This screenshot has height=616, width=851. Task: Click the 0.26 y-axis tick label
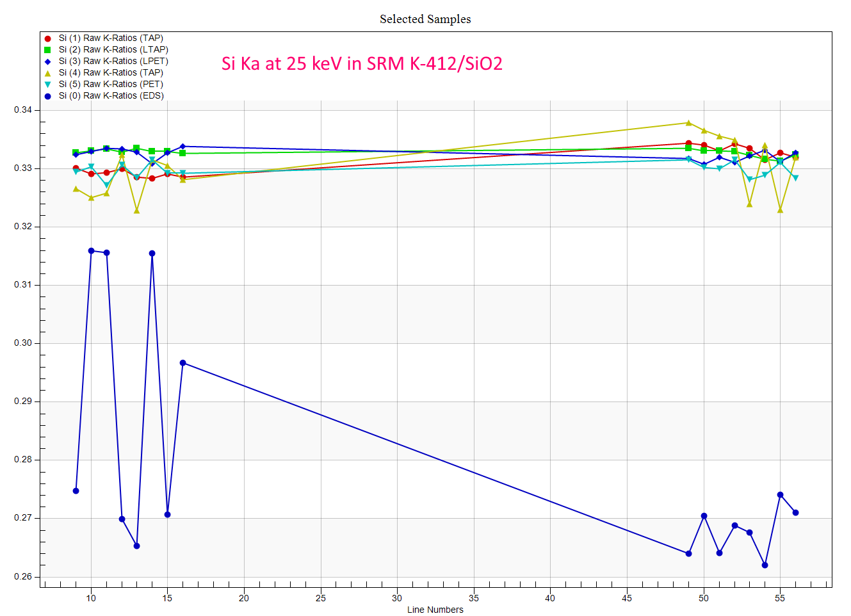[23, 576]
